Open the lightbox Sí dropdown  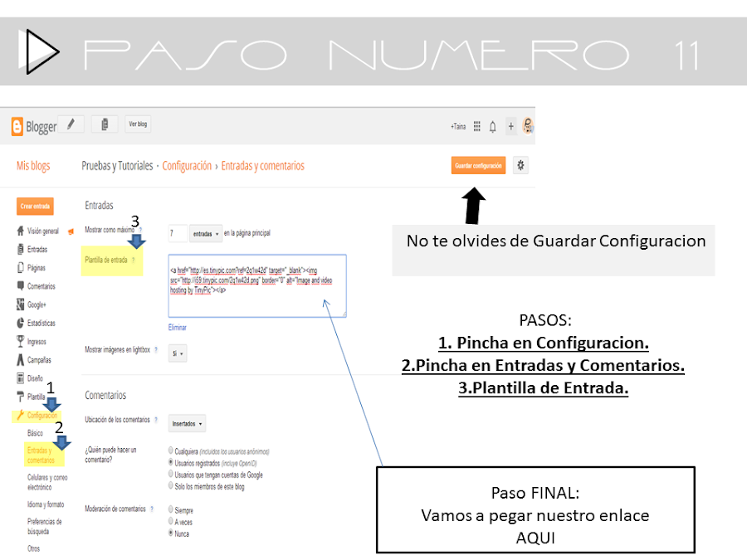[178, 353]
